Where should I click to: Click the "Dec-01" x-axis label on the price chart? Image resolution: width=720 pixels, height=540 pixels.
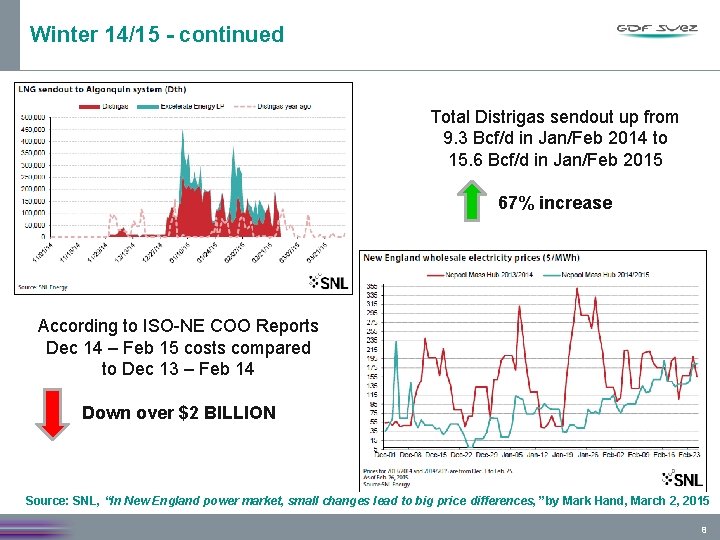(x=385, y=455)
